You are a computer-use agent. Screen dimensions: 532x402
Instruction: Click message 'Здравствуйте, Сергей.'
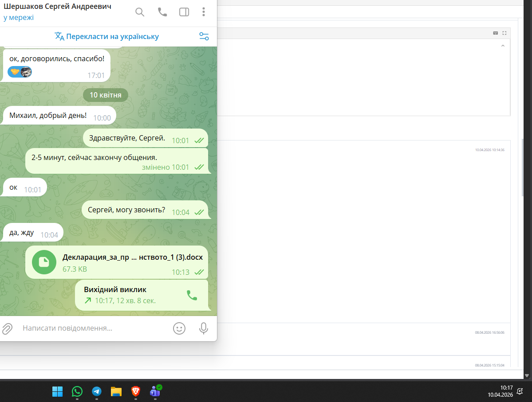point(127,138)
